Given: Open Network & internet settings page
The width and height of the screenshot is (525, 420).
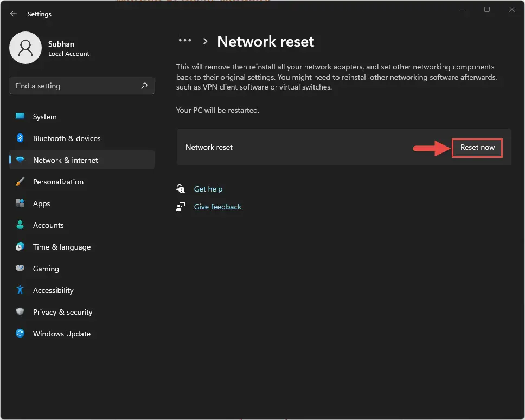Looking at the screenshot, I should [x=65, y=160].
